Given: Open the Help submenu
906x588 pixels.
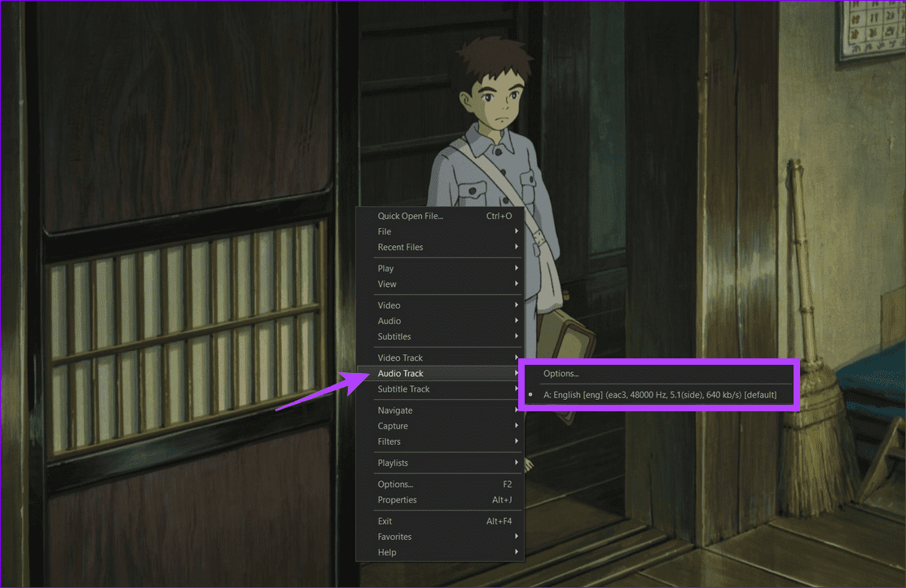Looking at the screenshot, I should [440, 553].
